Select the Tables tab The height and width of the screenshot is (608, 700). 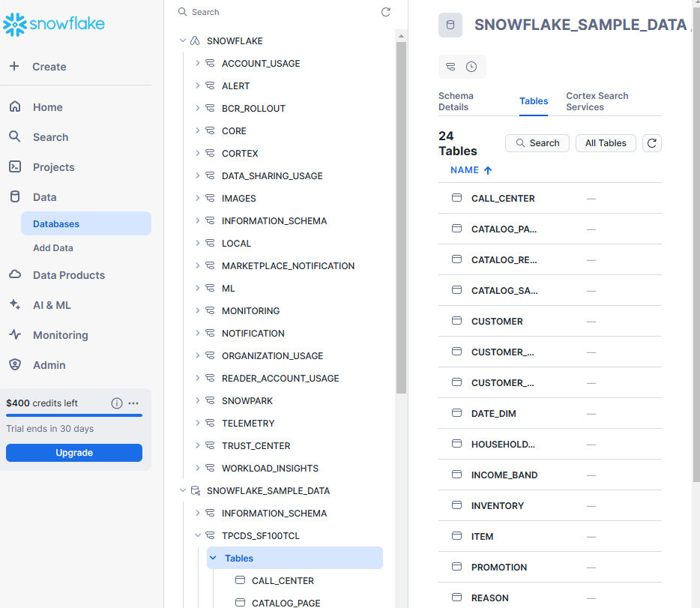[x=534, y=101]
